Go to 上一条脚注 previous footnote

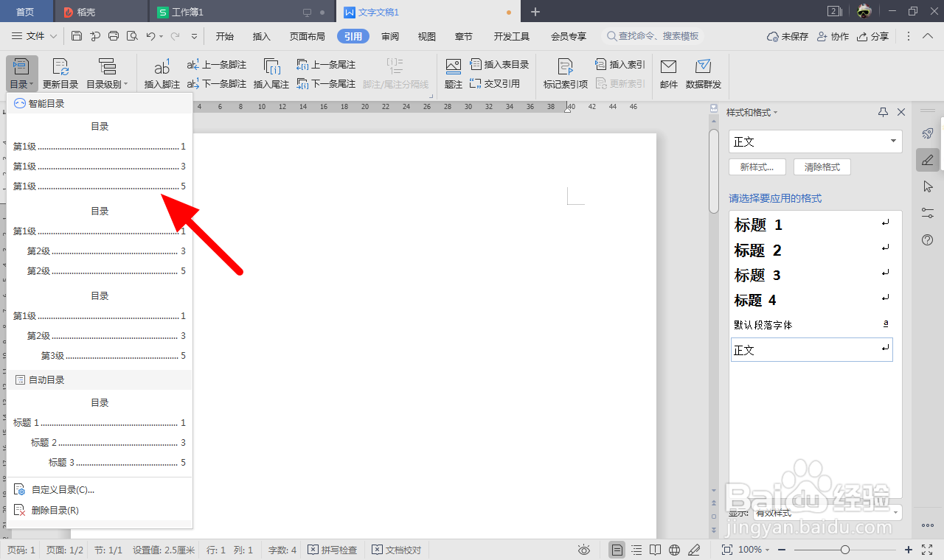coord(217,65)
